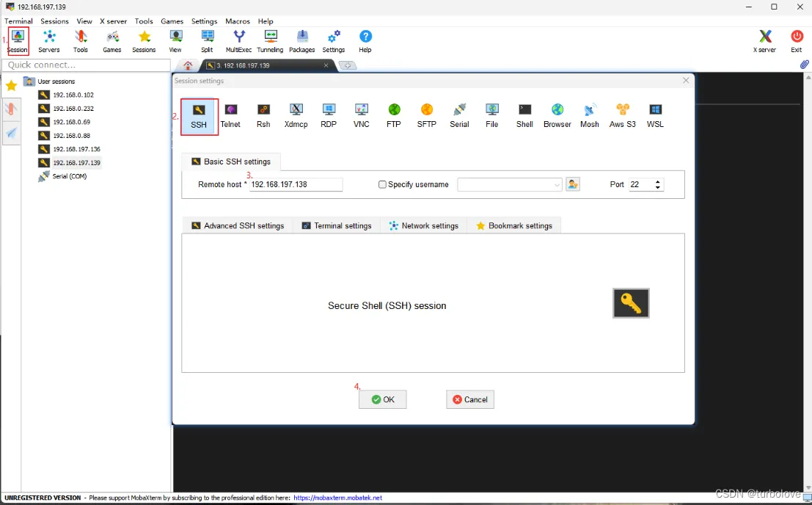Image resolution: width=812 pixels, height=505 pixels.
Task: Select session 192.168.0.88
Action: coord(65,135)
